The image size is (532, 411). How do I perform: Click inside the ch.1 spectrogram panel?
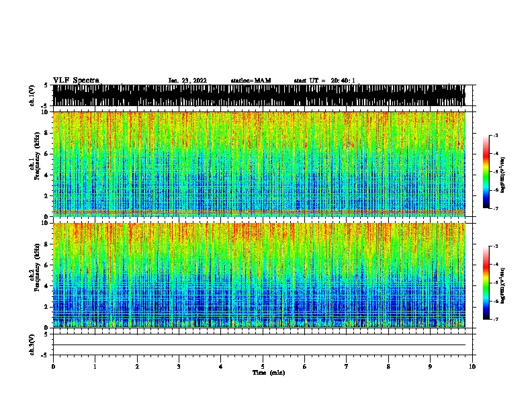tap(259, 164)
